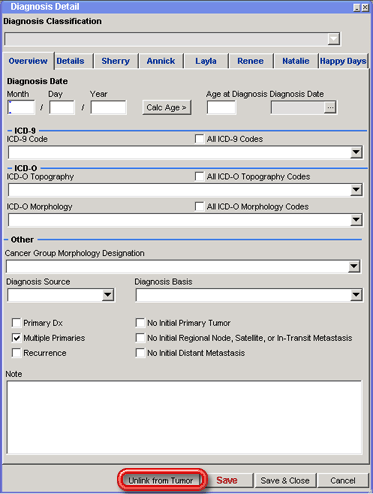Click the Cancel button
This screenshot has width=373, height=494.
click(x=343, y=480)
